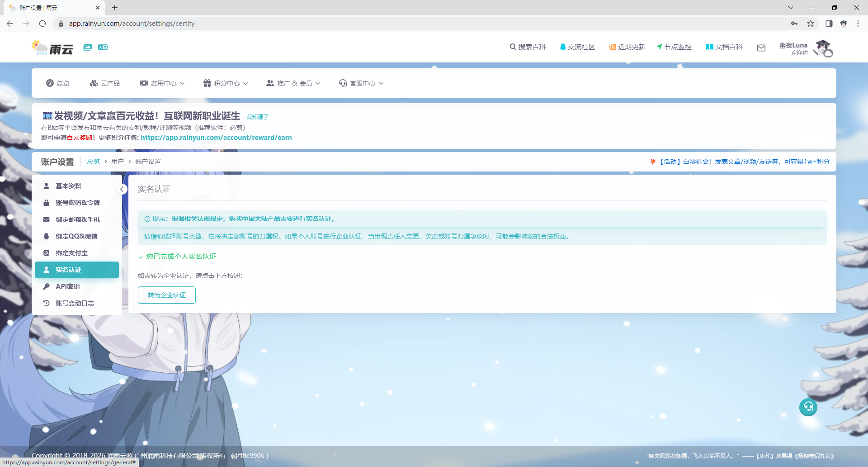868x467 pixels.
Task: Click the 转为企业认证 button
Action: (166, 295)
